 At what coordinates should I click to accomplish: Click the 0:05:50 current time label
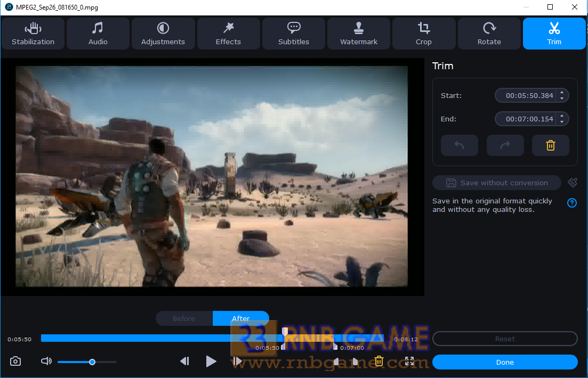20,340
